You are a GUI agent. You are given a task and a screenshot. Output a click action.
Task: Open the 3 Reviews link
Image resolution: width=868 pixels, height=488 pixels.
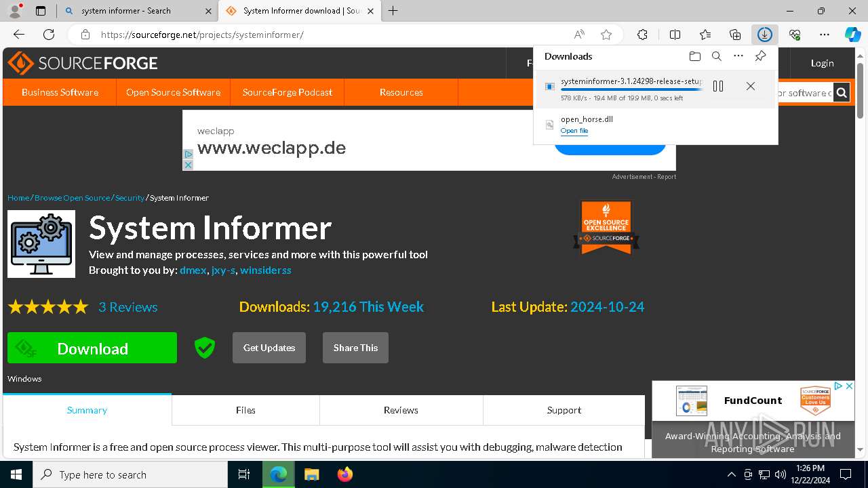pos(128,307)
